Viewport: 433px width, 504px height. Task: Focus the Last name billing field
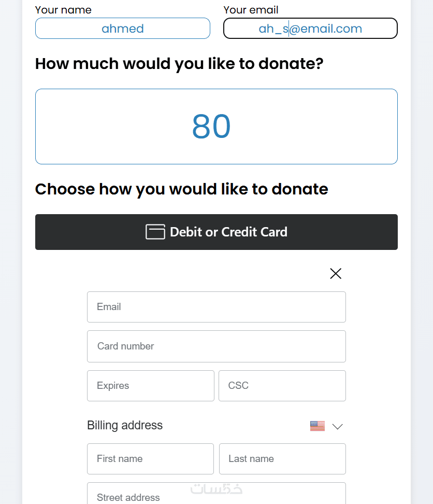point(282,459)
